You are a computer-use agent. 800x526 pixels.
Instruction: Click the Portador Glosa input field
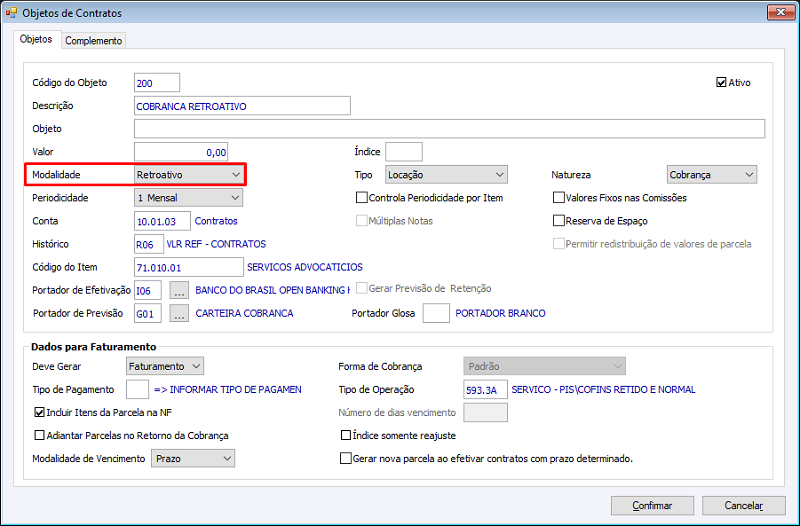point(436,313)
